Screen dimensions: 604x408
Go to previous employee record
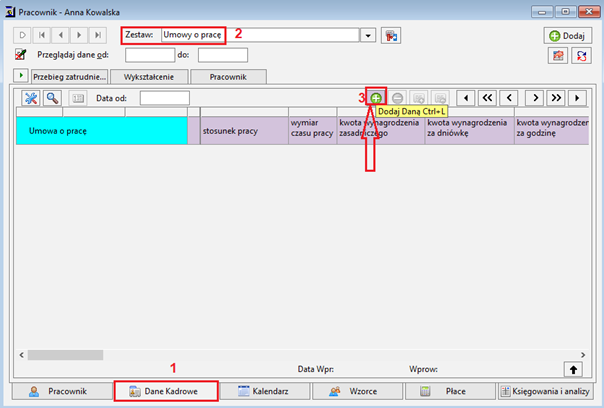click(60, 35)
